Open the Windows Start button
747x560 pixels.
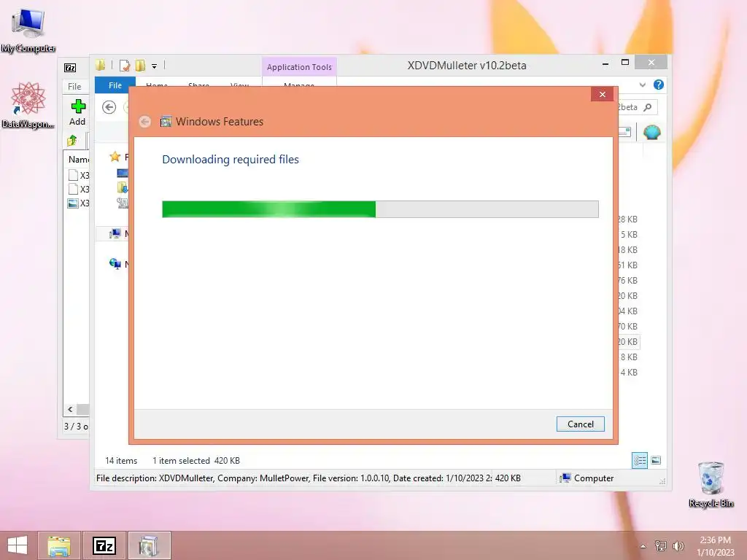tap(18, 545)
